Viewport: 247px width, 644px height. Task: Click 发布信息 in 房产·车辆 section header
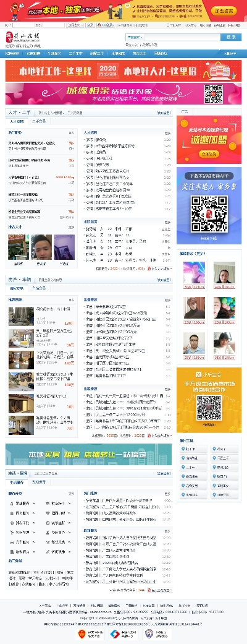pos(164,280)
